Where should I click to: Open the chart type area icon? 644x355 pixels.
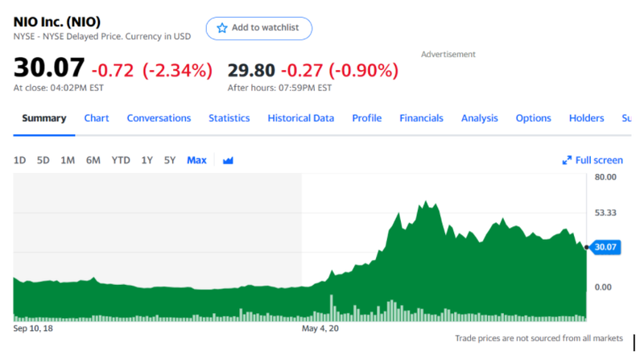coord(228,160)
